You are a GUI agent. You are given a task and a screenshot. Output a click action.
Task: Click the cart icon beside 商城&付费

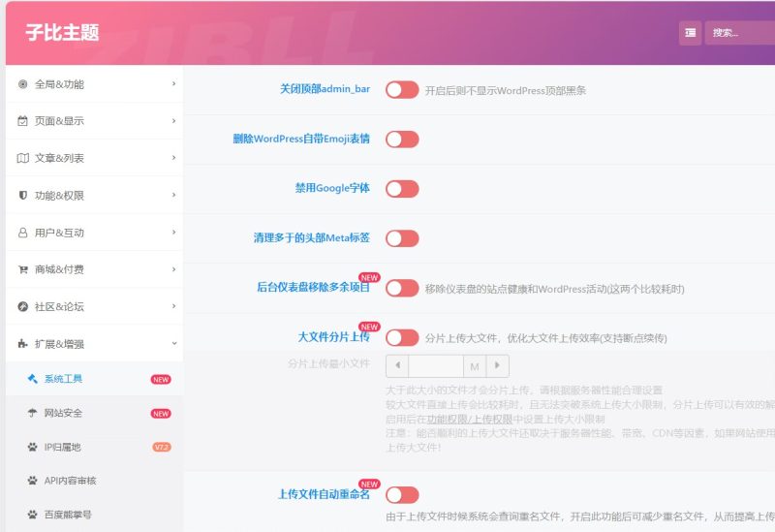tap(22, 269)
